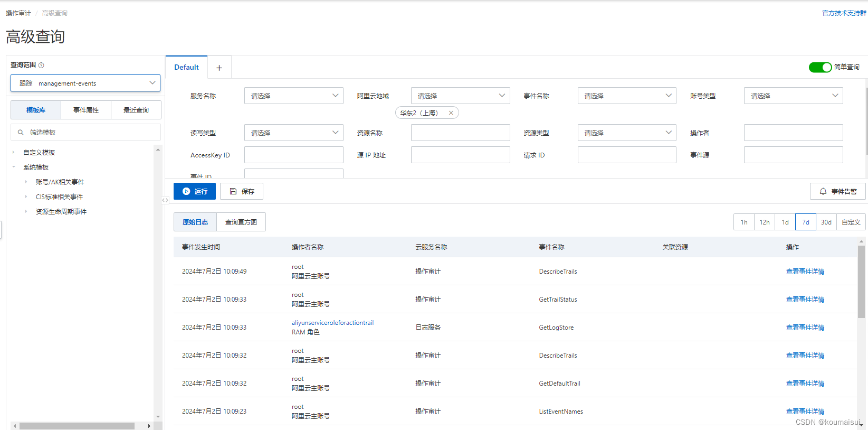Screen dimensions: 868x430
Task: Expand 账号/AK相关事件 templates
Action: (26, 182)
